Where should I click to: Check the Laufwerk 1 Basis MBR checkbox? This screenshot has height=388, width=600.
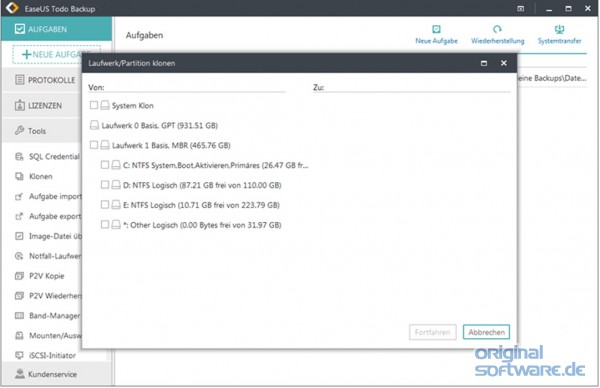pyautogui.click(x=94, y=145)
